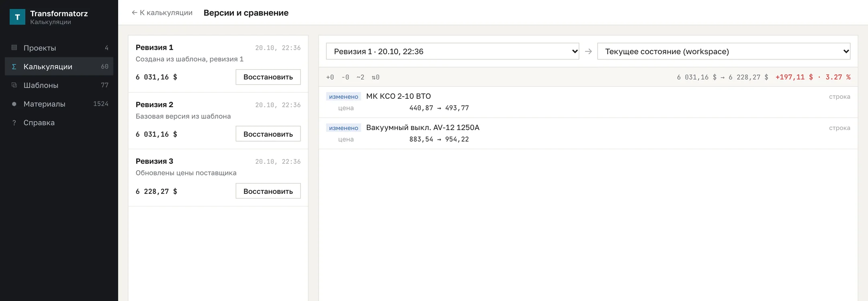This screenshot has width=868, height=301.
Task: Click the sigma icon beside Калькуляции
Action: 14,67
